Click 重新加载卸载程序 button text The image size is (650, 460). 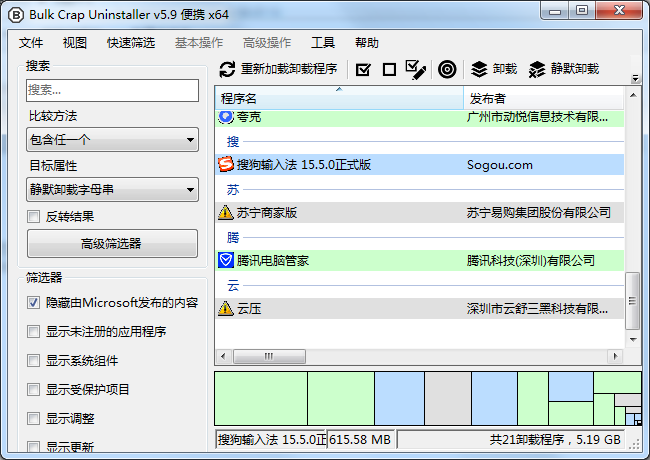point(289,69)
